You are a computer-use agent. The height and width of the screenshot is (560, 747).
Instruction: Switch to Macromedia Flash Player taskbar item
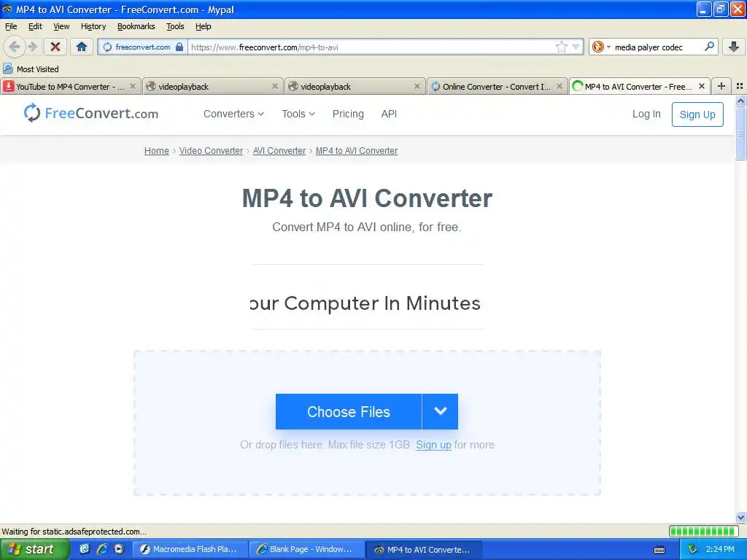point(190,549)
